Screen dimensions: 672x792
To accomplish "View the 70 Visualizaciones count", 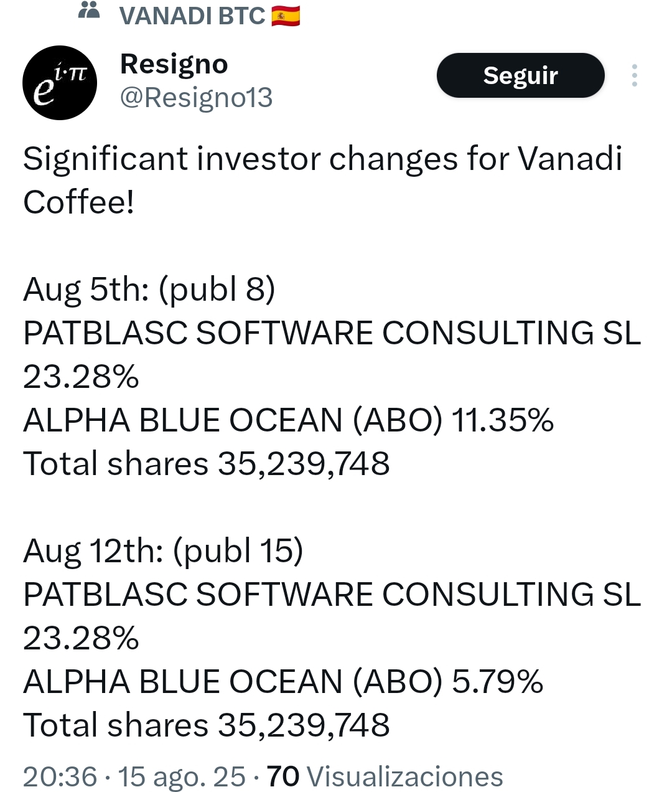I will click(x=385, y=776).
